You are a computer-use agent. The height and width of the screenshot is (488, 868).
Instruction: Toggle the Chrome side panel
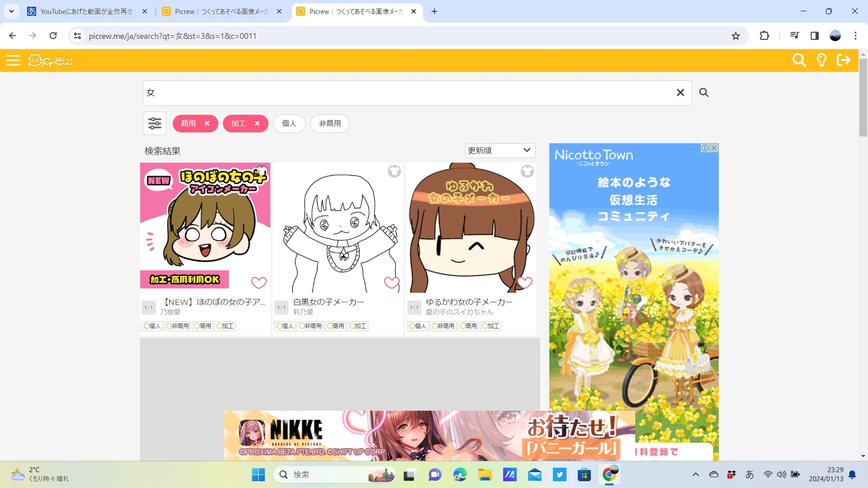click(815, 36)
